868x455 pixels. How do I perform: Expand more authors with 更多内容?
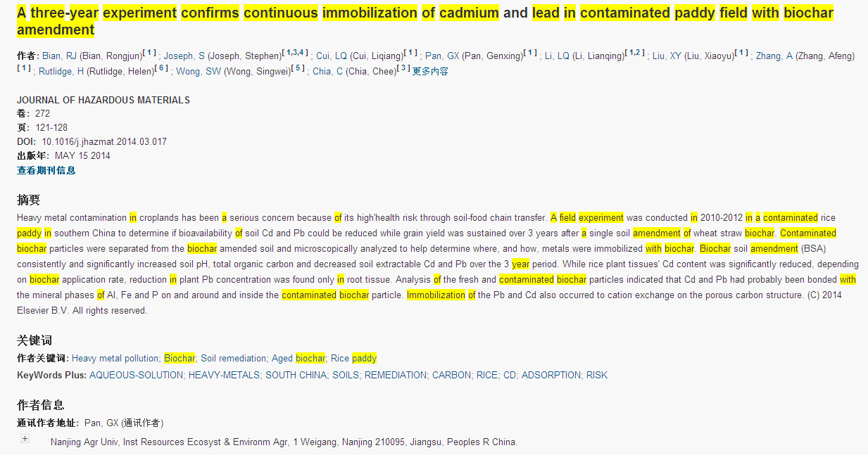430,71
